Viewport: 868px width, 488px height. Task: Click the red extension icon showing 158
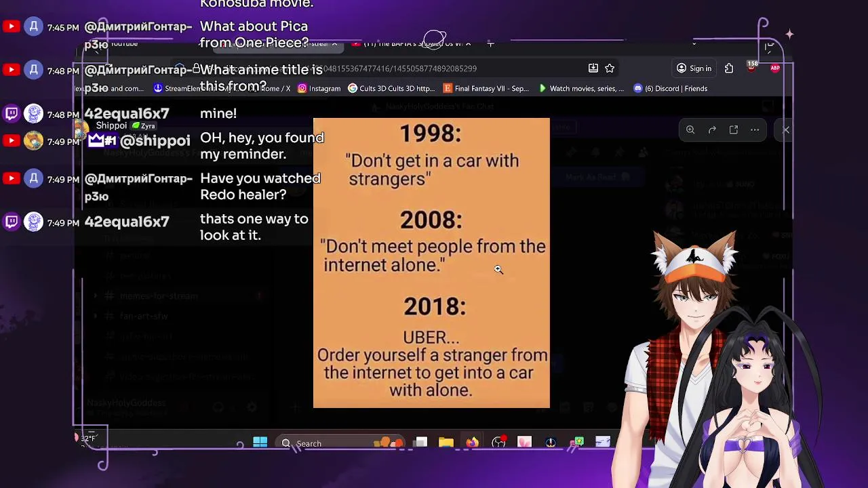pyautogui.click(x=752, y=68)
